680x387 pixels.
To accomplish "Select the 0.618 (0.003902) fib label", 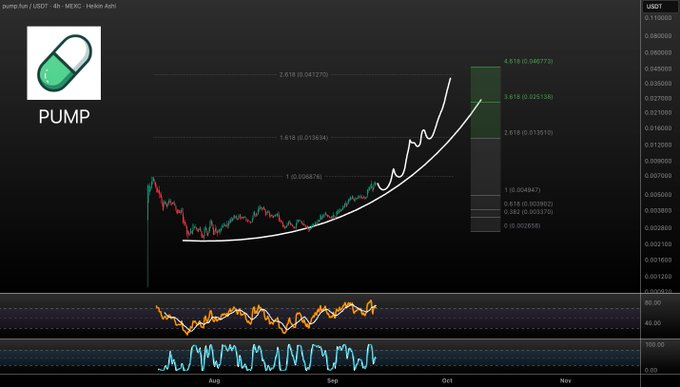I will (528, 203).
